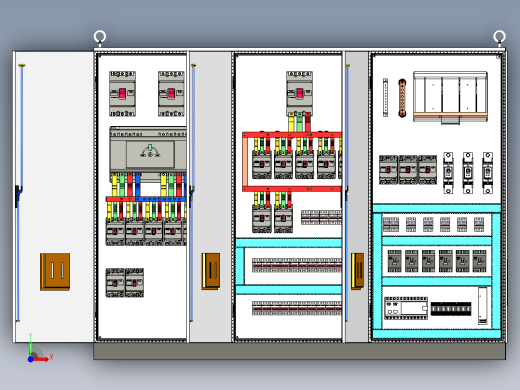The width and height of the screenshot is (520, 390).
Task: Select the orange handle on the middle door
Action: click(x=211, y=271)
